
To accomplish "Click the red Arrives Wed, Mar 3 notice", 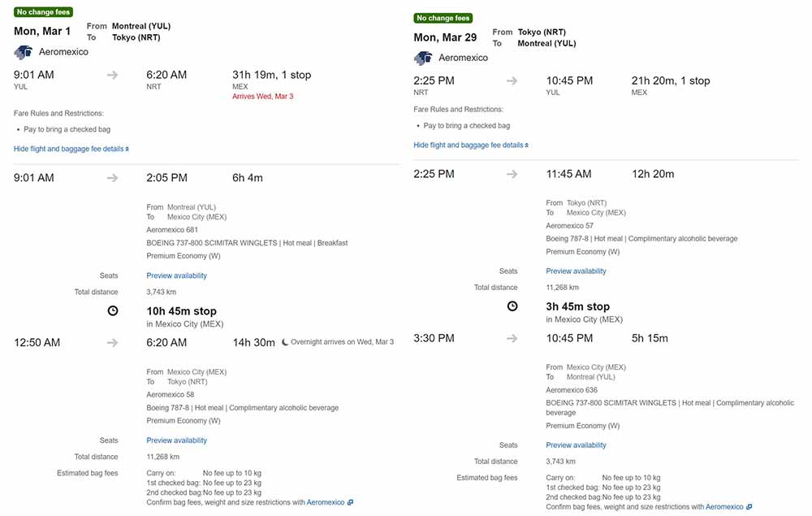I will [x=262, y=96].
